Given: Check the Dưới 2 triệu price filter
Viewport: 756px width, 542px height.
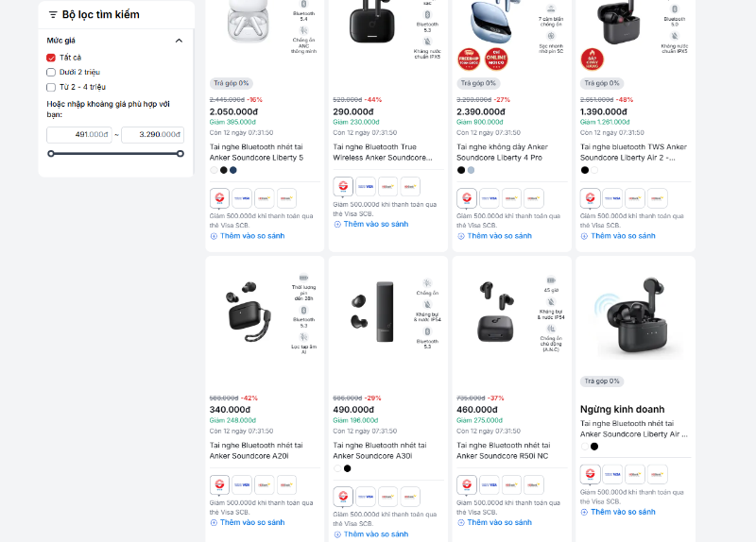Looking at the screenshot, I should pos(51,73).
